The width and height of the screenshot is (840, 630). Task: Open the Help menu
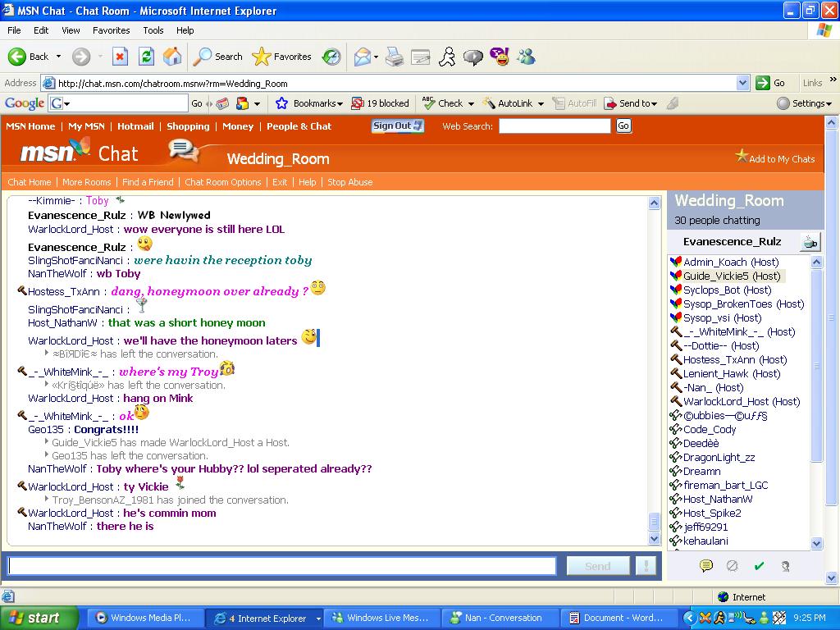[185, 30]
